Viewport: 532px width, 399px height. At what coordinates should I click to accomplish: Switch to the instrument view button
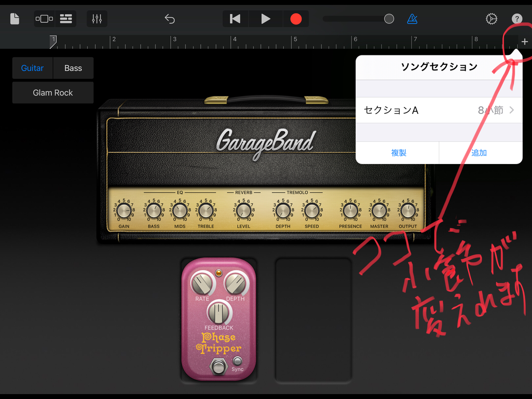click(44, 19)
